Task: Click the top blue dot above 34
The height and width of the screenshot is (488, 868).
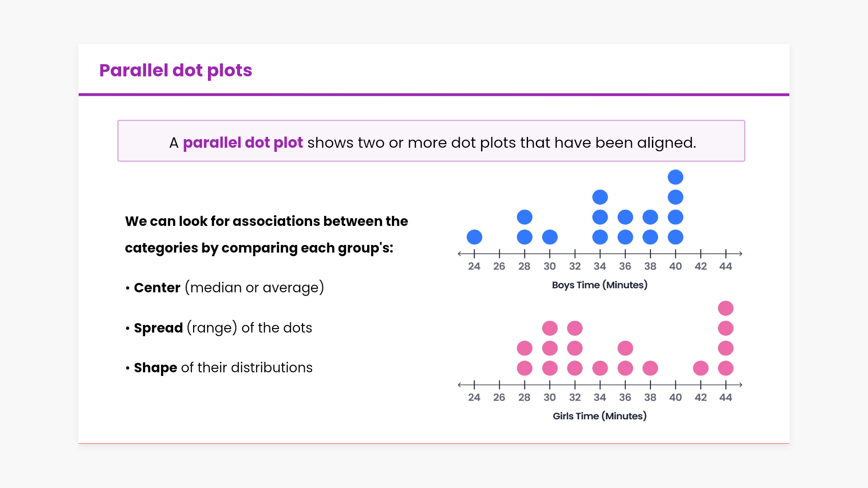Action: pos(600,197)
